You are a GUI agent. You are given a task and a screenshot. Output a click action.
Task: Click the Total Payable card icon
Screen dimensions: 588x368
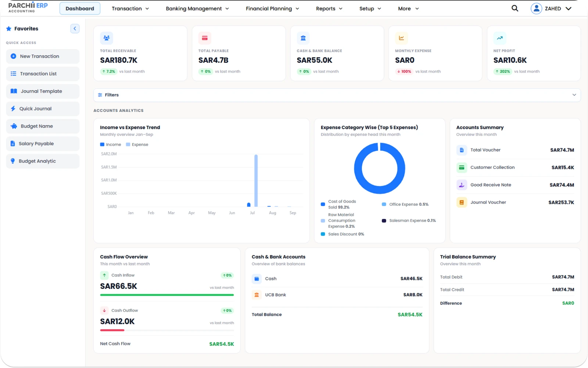[x=205, y=38]
